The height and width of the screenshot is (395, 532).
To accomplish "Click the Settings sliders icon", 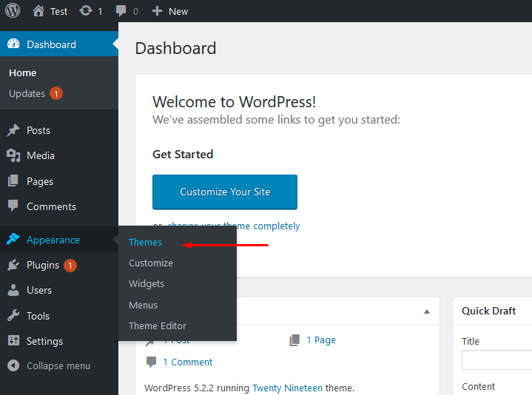I will [13, 341].
